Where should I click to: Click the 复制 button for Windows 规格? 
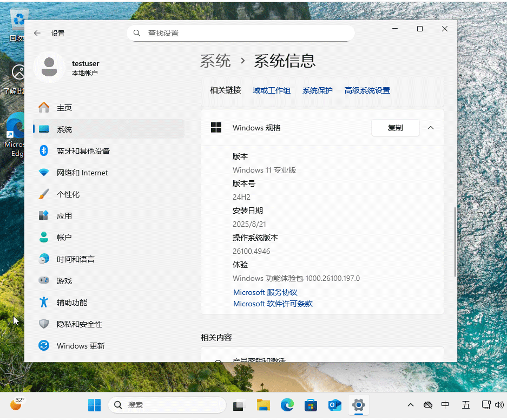pyautogui.click(x=395, y=128)
